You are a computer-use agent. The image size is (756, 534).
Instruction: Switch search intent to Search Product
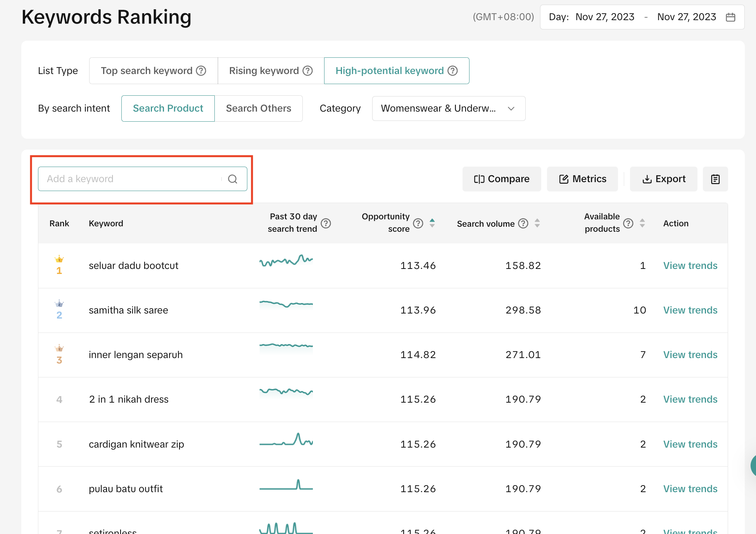pyautogui.click(x=168, y=109)
